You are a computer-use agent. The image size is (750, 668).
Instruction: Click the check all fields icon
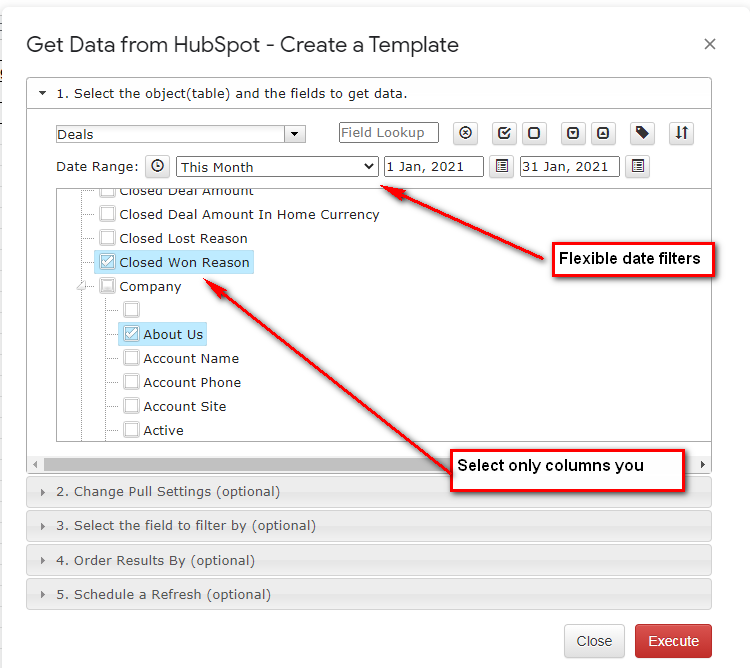pos(504,133)
